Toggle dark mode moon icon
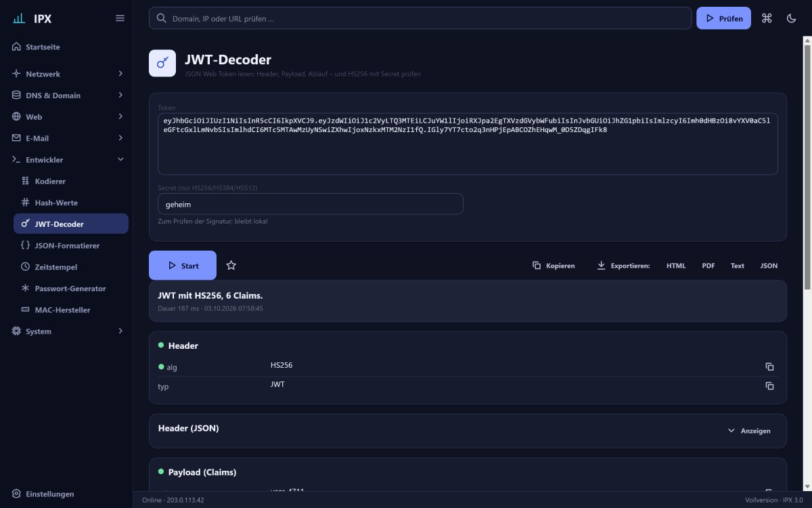The width and height of the screenshot is (812, 508). click(791, 18)
